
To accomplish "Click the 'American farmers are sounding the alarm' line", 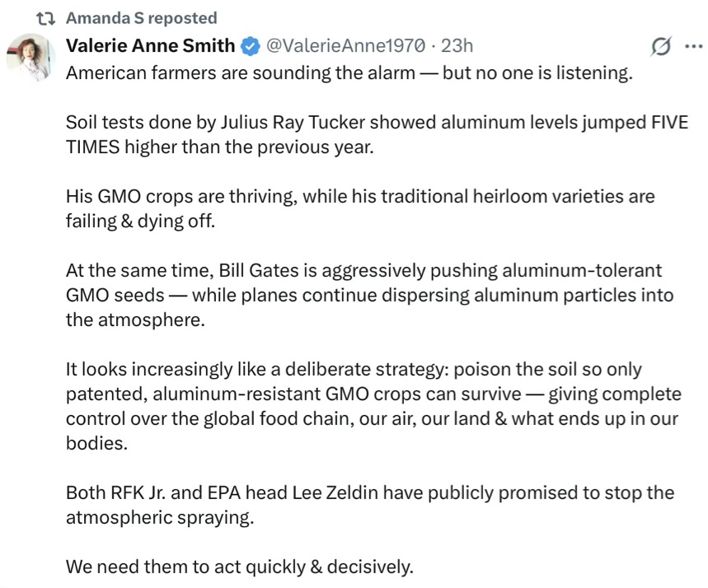I will point(348,72).
